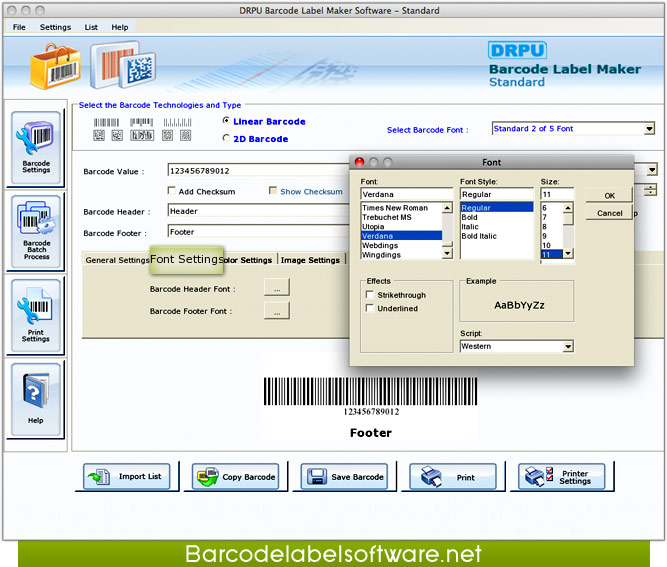
Task: Click OK in Font dialog
Action: tap(609, 195)
